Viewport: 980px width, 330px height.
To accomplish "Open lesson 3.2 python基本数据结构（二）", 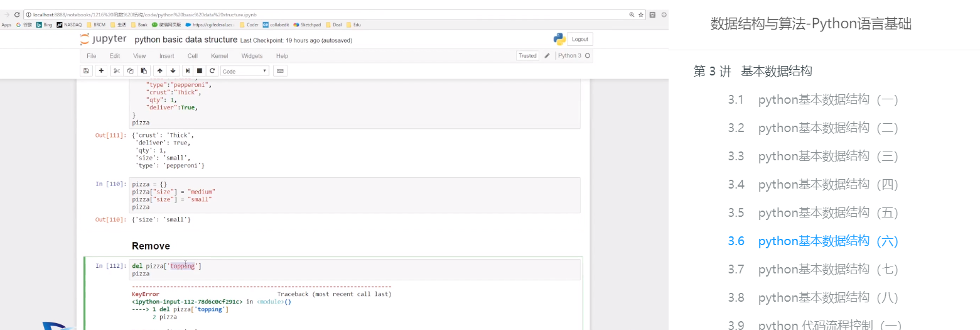I will point(814,128).
